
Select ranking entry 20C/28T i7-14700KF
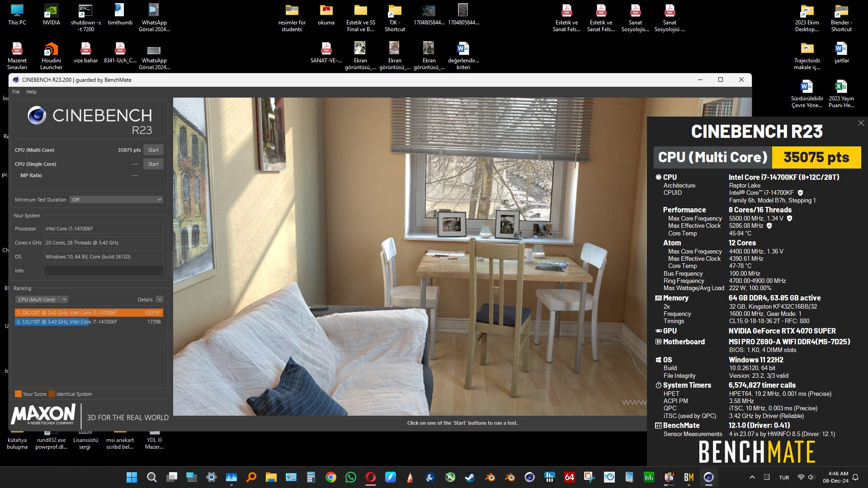coord(89,313)
